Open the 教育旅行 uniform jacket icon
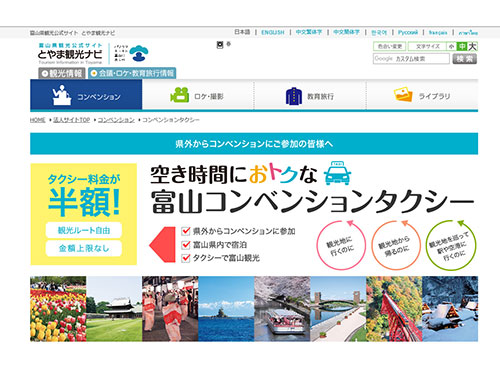Image resolution: width=500 pixels, height=376 pixels. click(x=294, y=96)
